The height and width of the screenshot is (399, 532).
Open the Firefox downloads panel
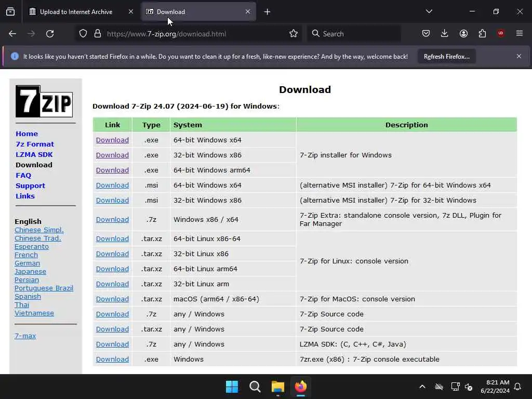tap(445, 34)
